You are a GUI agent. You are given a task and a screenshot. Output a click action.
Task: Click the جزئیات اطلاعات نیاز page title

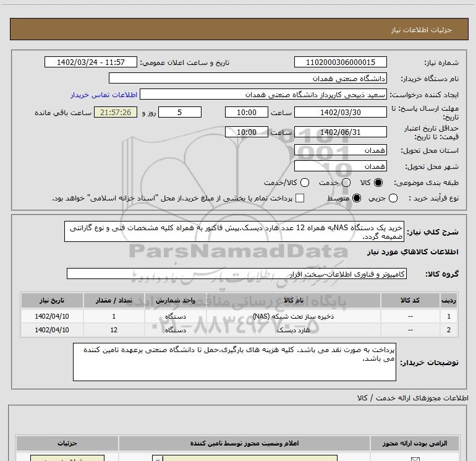[x=421, y=30]
